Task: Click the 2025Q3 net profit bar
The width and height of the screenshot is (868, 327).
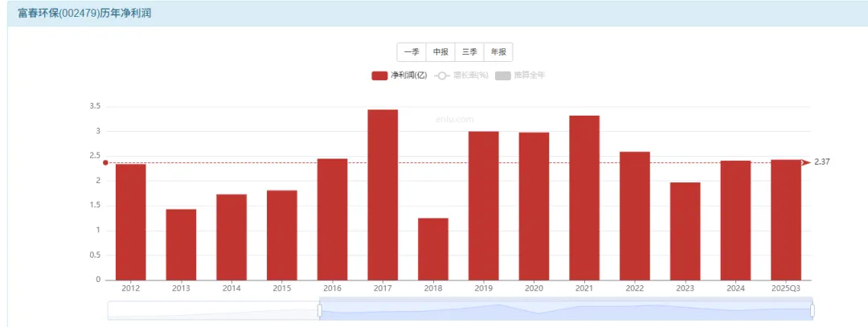Action: 785,219
